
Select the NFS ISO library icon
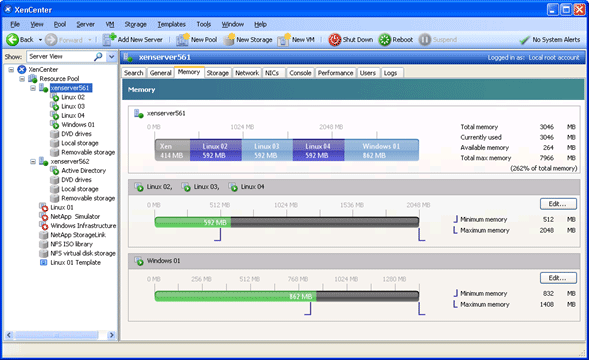coord(44,244)
